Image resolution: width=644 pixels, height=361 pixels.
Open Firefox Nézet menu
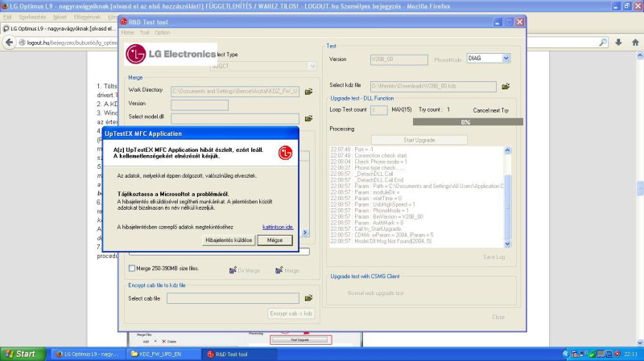(60, 17)
